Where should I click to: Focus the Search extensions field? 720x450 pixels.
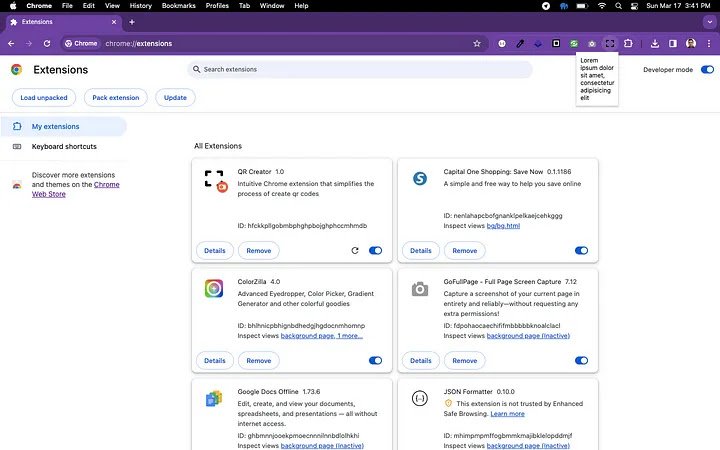click(x=360, y=69)
